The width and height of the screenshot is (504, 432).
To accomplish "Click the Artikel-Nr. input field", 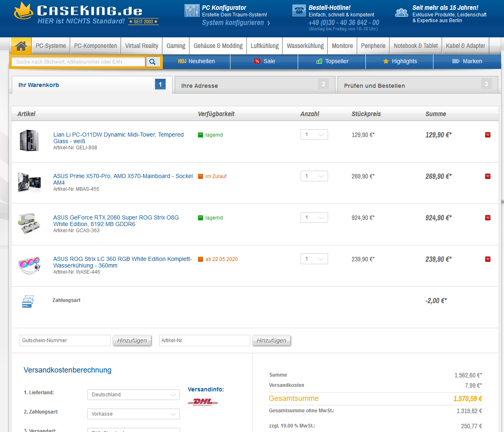I will 205,341.
